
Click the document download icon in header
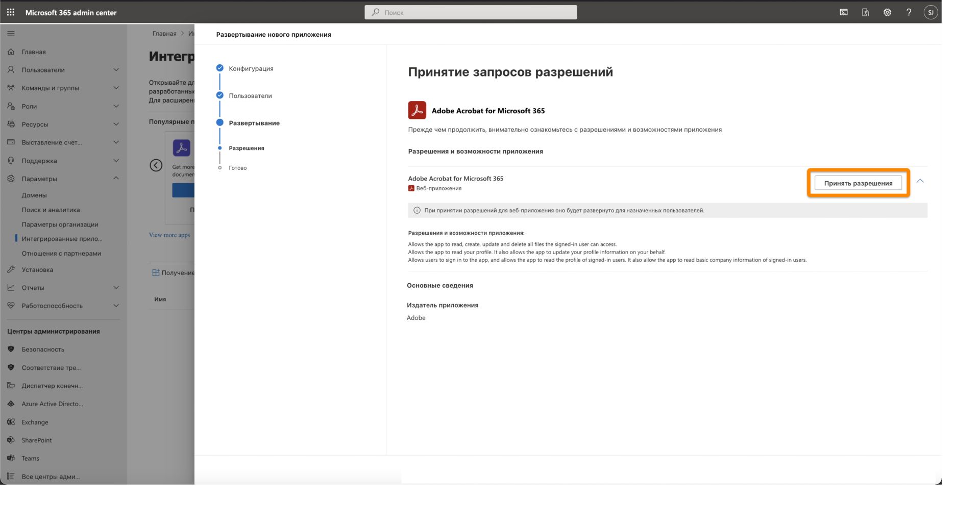866,12
